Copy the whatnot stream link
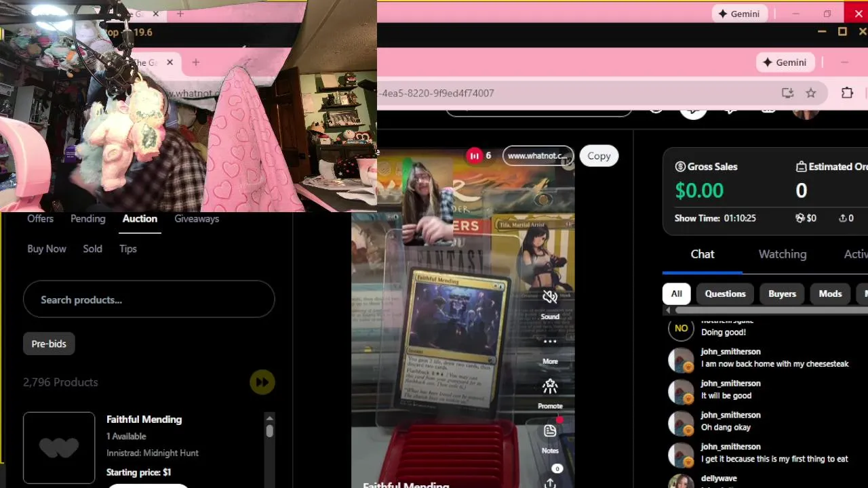 pyautogui.click(x=599, y=156)
